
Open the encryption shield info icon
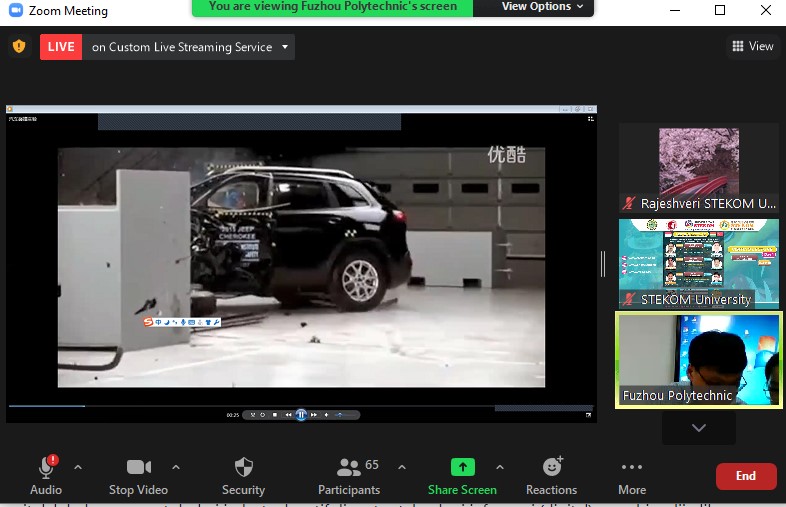pyautogui.click(x=19, y=47)
